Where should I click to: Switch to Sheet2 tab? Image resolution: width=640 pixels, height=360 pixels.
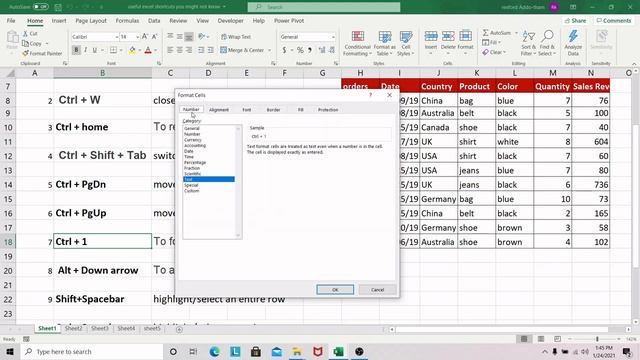73,328
